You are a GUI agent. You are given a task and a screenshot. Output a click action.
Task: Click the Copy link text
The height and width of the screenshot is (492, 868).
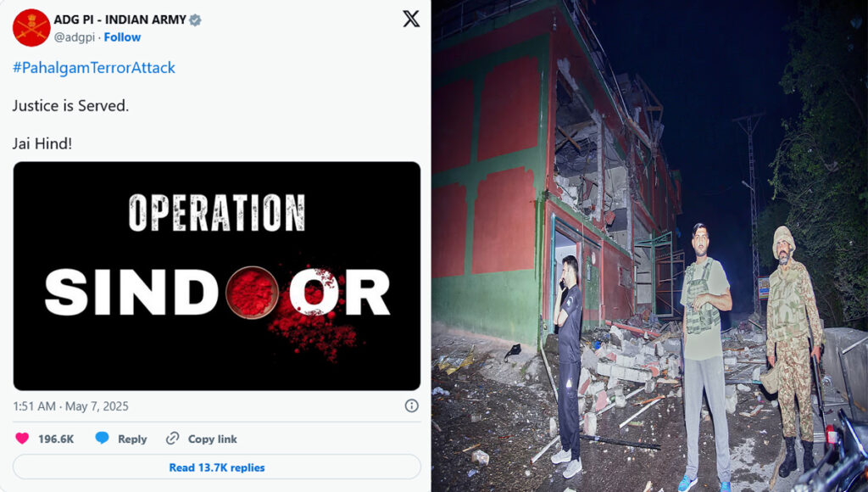pyautogui.click(x=212, y=439)
